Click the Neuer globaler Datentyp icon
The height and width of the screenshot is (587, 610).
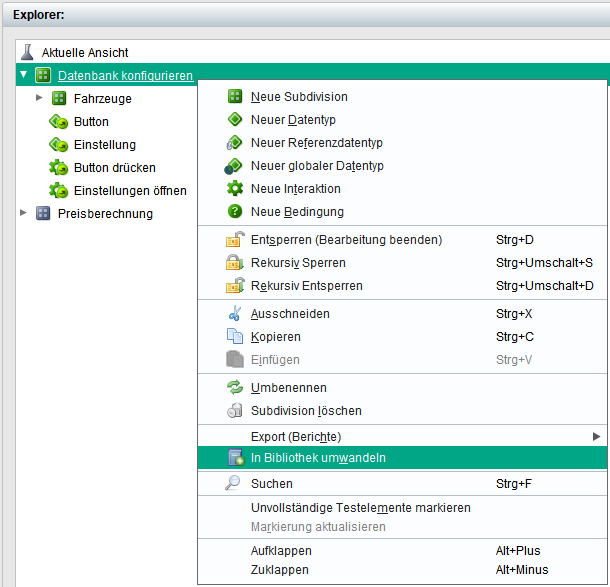point(233,166)
